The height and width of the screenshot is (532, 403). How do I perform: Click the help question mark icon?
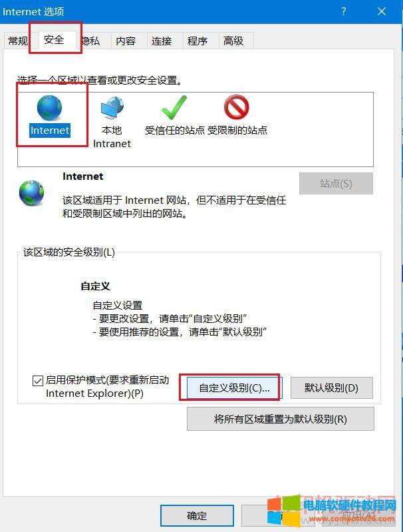coord(344,11)
